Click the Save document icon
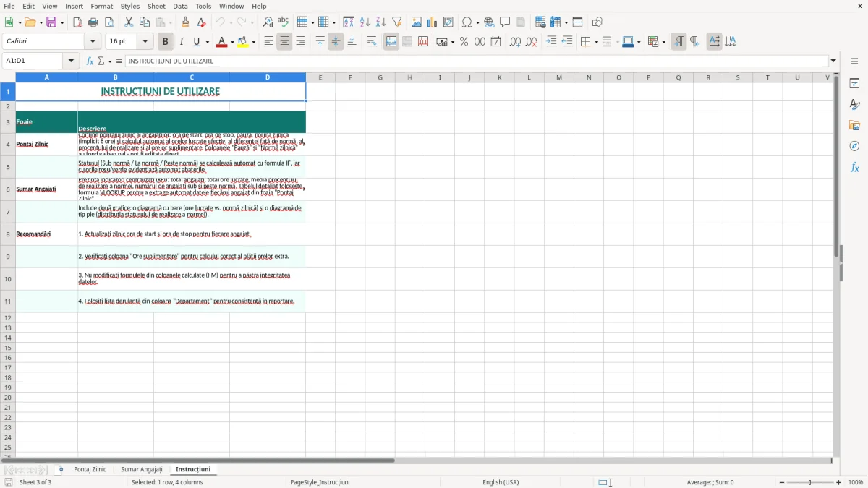The height and width of the screenshot is (488, 868). coord(51,22)
